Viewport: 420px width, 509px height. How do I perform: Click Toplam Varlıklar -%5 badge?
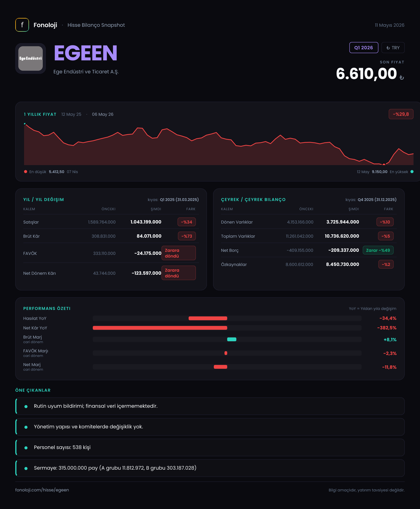coord(386,236)
